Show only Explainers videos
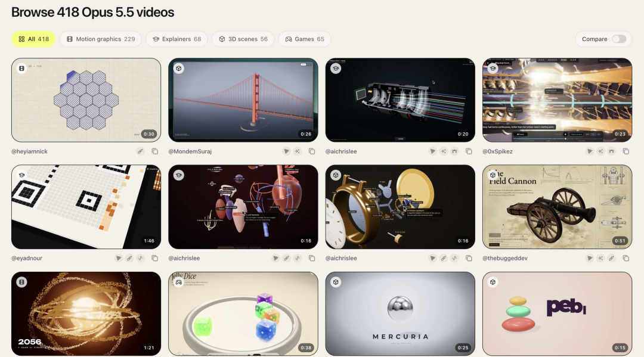 point(177,39)
